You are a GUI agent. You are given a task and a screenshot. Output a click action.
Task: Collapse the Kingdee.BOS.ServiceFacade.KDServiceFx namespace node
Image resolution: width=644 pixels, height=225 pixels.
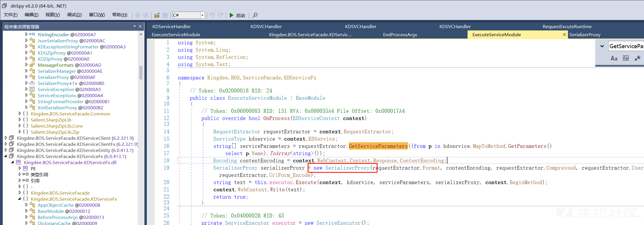[19, 199]
